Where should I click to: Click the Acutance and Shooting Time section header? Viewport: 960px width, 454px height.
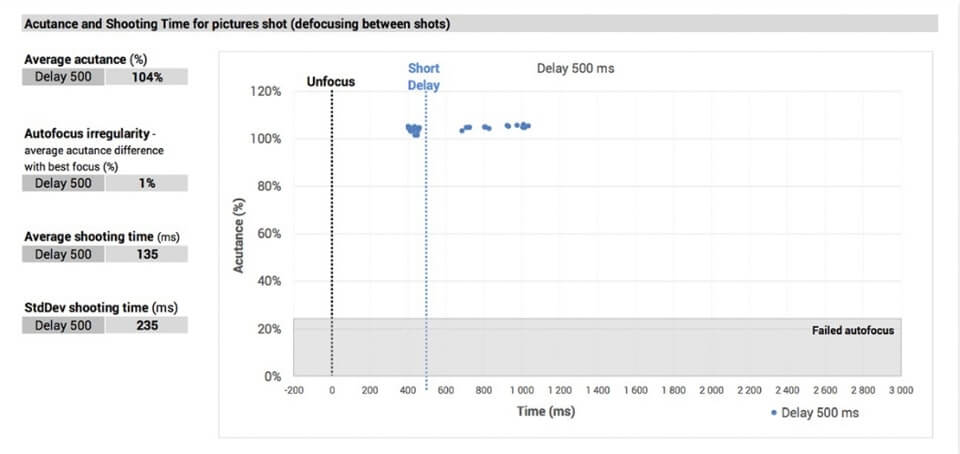point(236,24)
